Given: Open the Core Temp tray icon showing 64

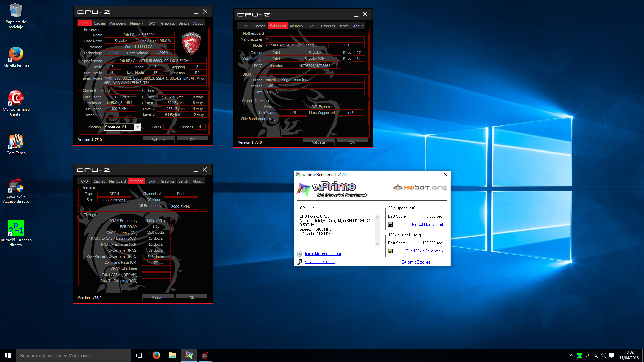Looking at the screenshot, I should coord(587,355).
